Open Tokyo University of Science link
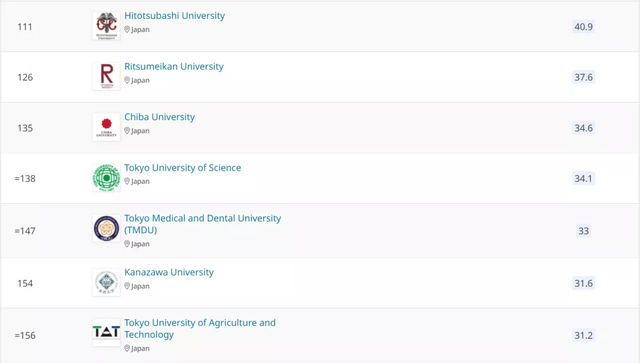Viewport: 640px width, 363px height. 182,168
